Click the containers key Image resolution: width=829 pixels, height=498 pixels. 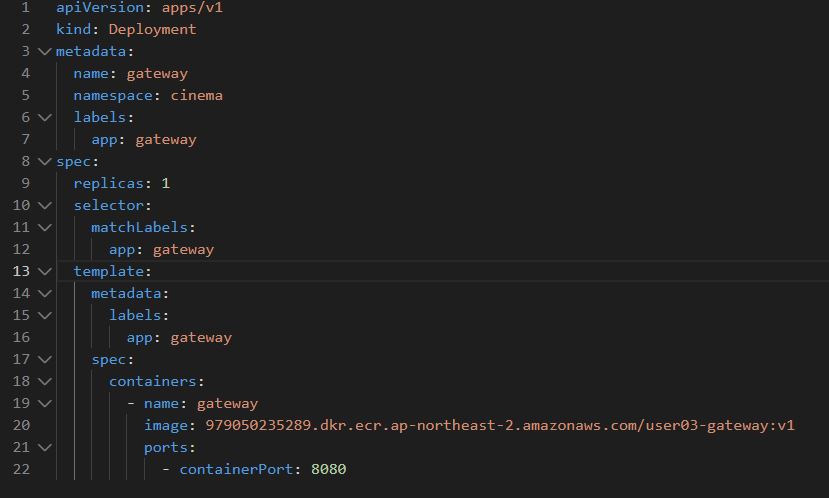153,381
